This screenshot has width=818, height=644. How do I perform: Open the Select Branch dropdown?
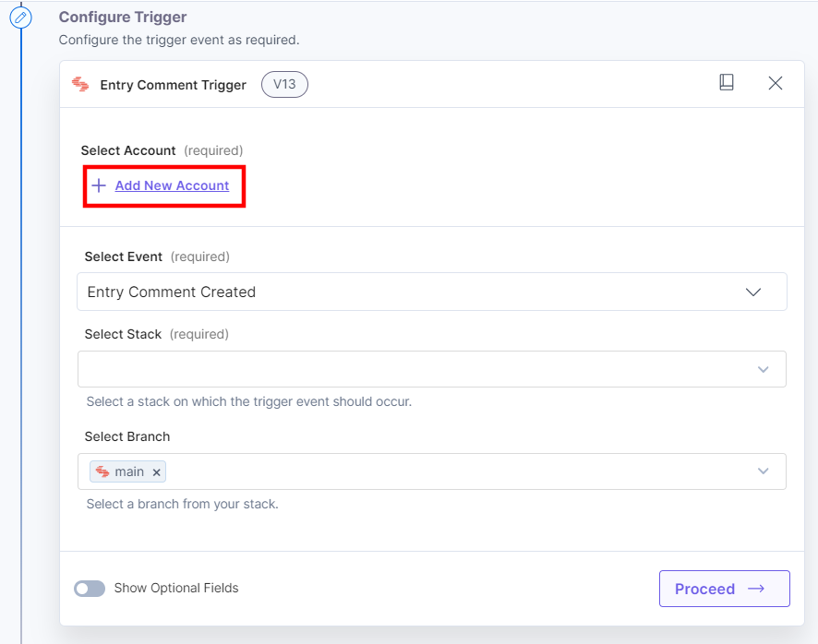pos(764,471)
